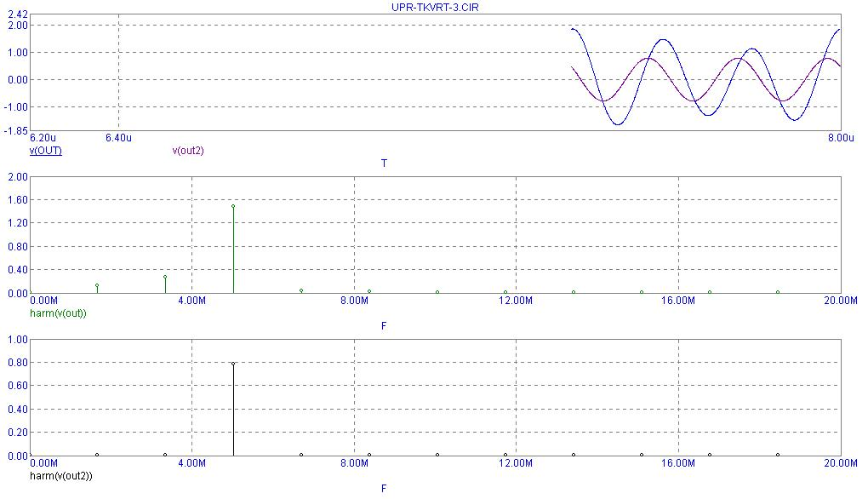Image resolution: width=868 pixels, height=499 pixels.
Task: Click the 6.20u time axis value
Action: 43,138
